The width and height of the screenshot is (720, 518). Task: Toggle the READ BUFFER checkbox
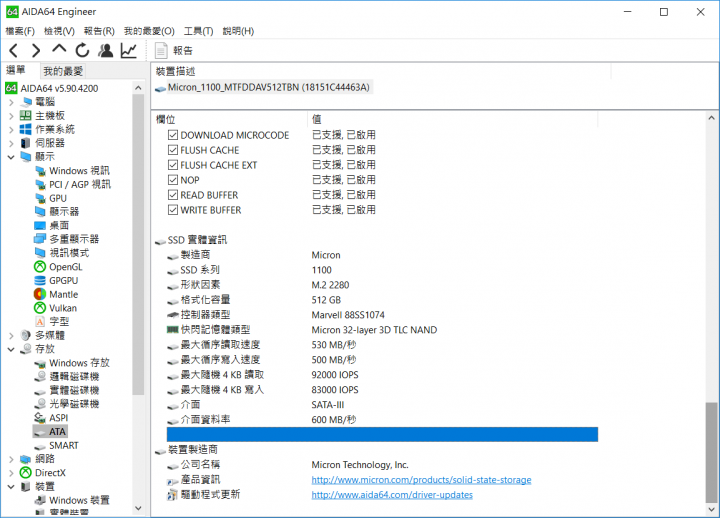coord(173,195)
